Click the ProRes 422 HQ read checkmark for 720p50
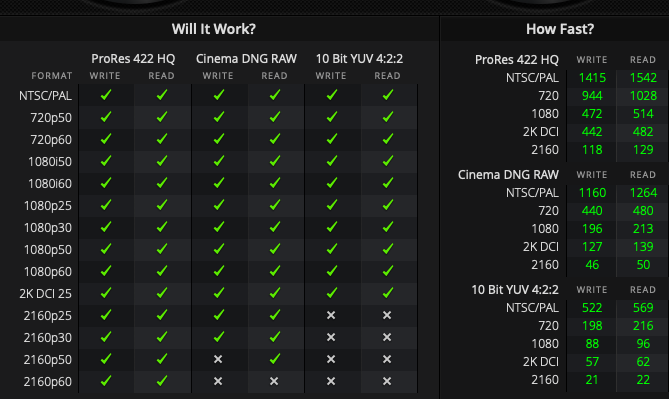669x399 pixels. pyautogui.click(x=162, y=116)
